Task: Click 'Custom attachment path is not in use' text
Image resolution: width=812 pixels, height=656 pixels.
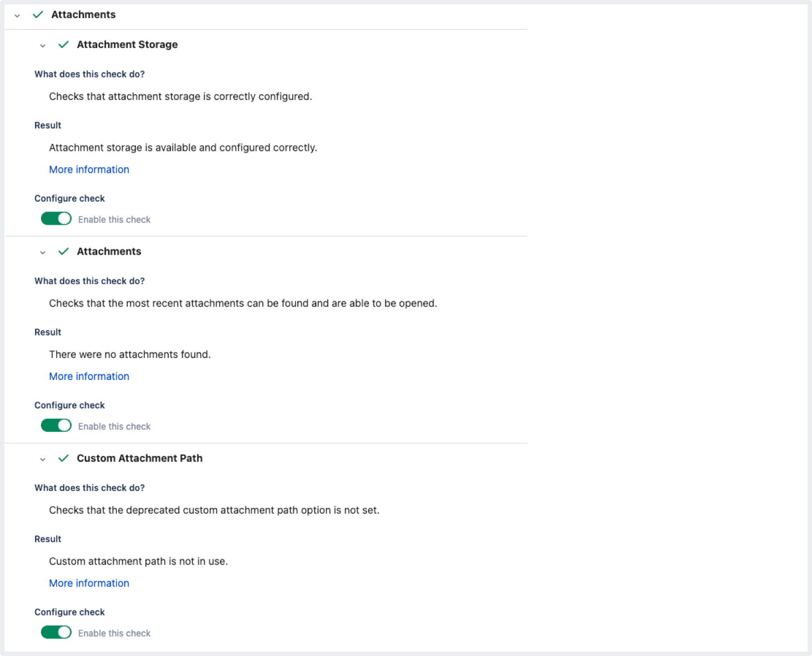Action: (x=138, y=561)
